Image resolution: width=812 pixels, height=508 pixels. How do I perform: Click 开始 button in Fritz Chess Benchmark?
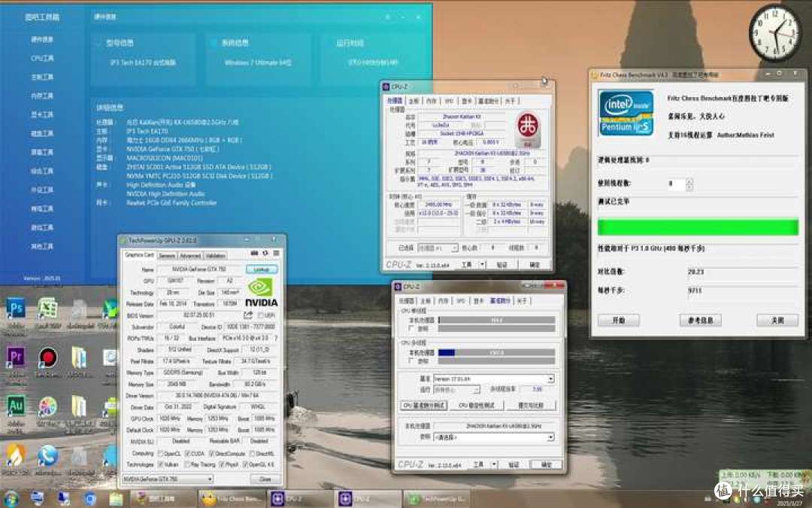pyautogui.click(x=618, y=321)
